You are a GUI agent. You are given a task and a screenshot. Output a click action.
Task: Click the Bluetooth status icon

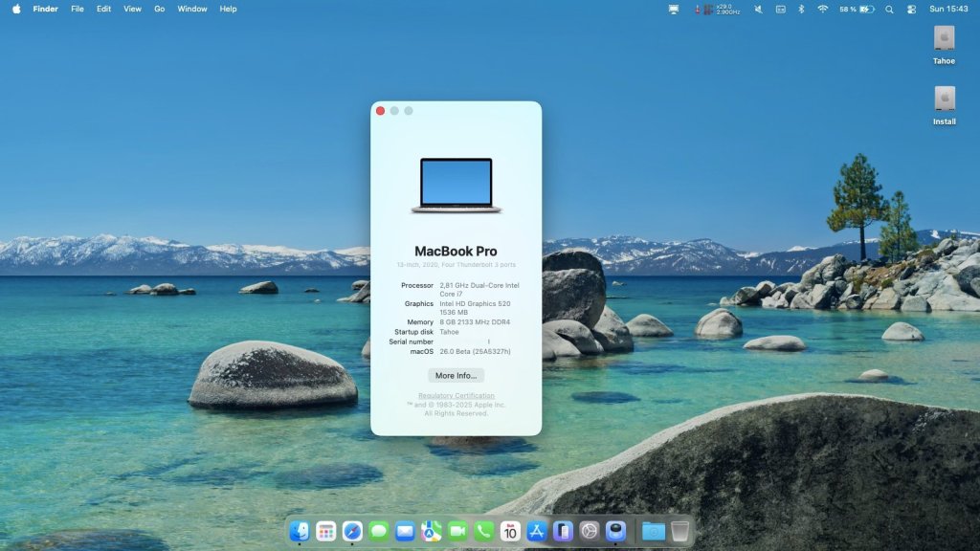pyautogui.click(x=801, y=9)
